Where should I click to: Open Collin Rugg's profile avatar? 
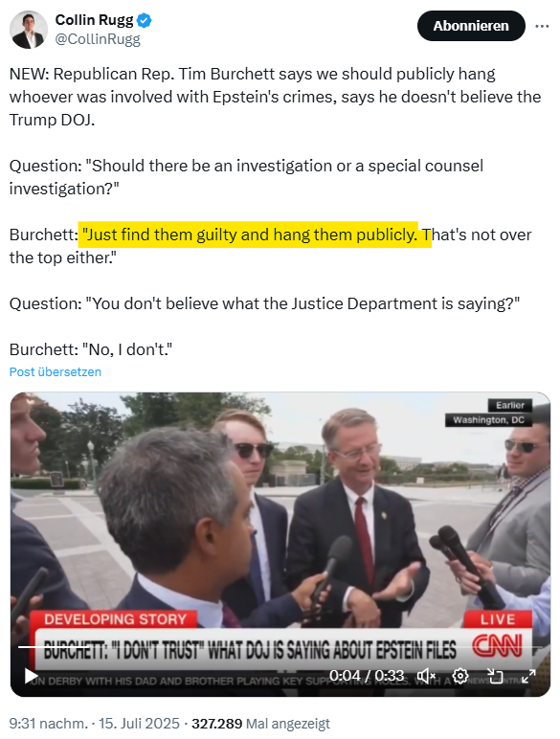29,30
